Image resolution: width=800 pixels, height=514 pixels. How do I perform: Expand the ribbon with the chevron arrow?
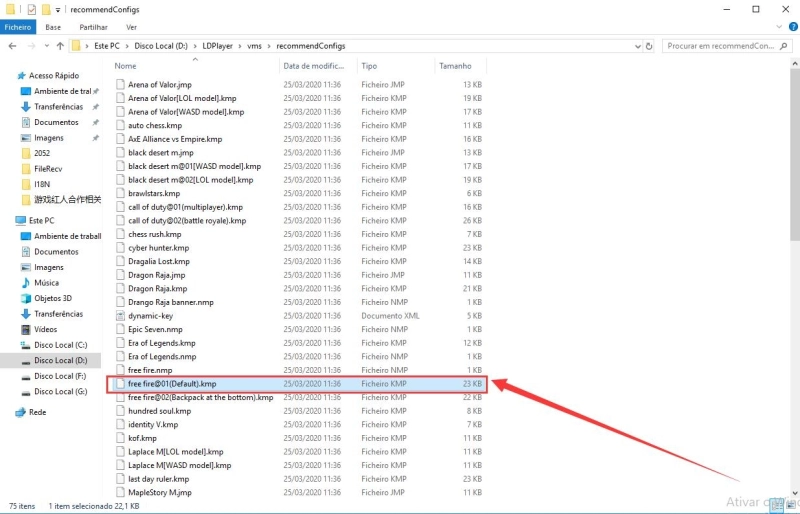click(x=777, y=27)
